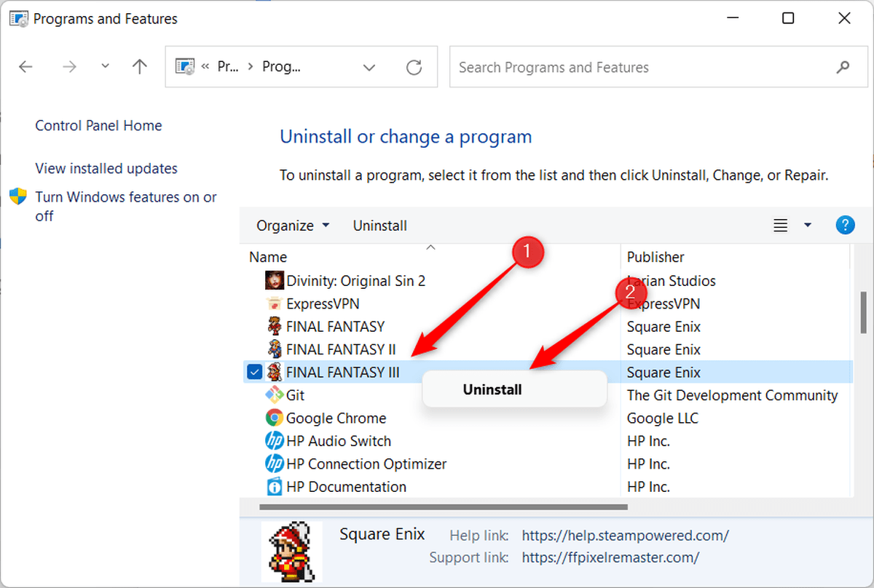
Task: Open the recent locations chevron
Action: (x=105, y=66)
